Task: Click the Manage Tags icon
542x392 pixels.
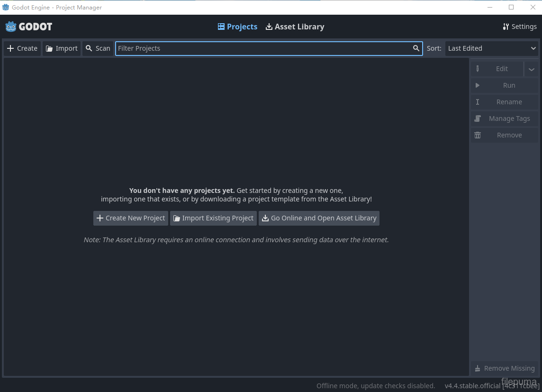Action: click(478, 119)
